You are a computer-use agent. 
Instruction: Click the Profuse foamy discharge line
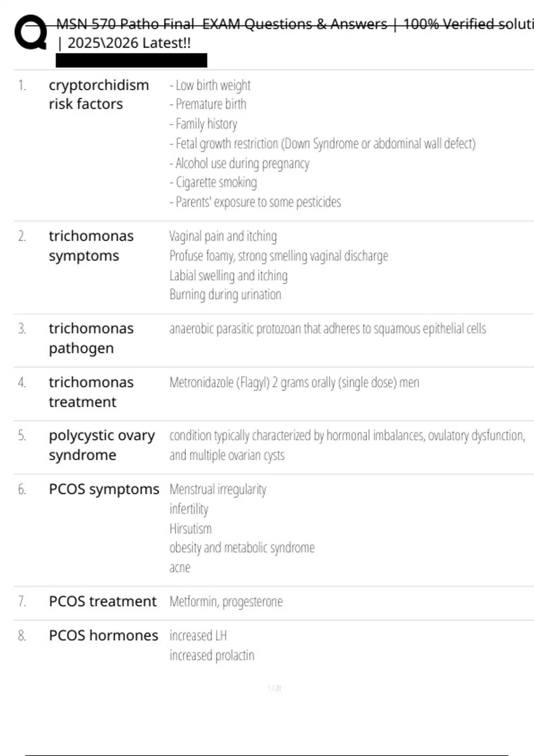pyautogui.click(x=279, y=256)
